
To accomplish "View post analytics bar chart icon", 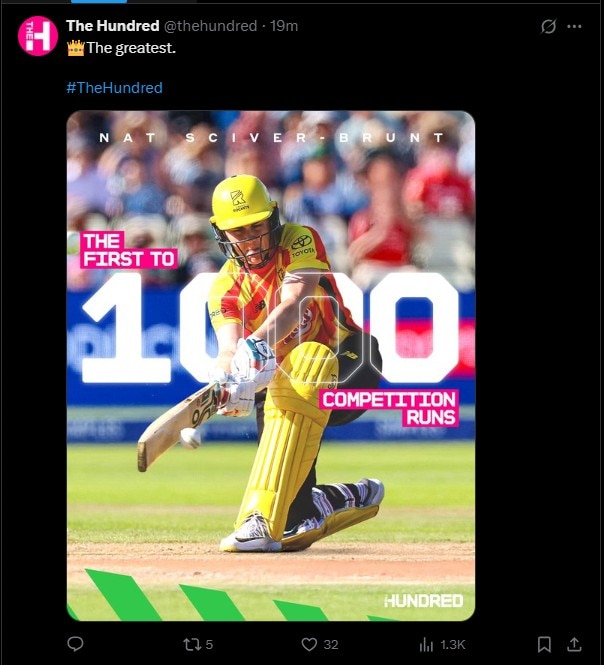I will [x=426, y=645].
